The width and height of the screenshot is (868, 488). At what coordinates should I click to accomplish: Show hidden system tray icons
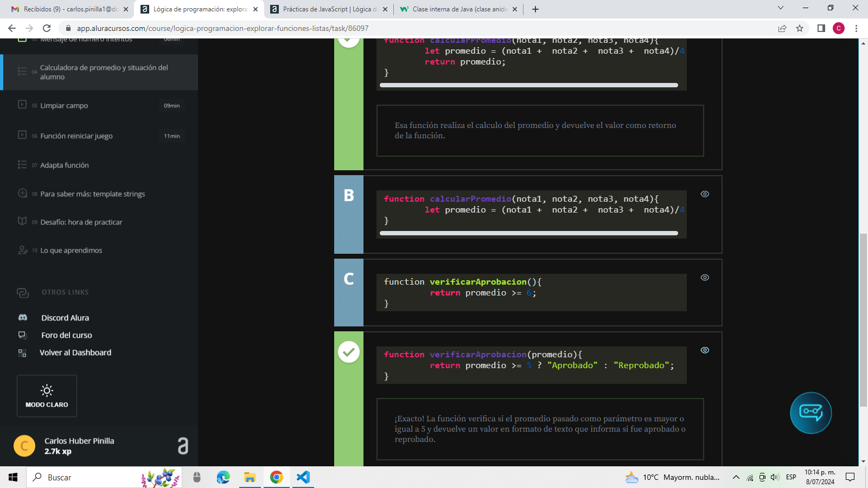pyautogui.click(x=736, y=477)
